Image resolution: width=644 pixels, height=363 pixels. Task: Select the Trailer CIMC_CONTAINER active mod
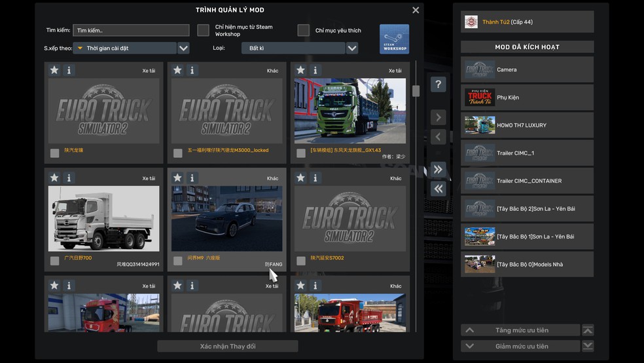[528, 181]
